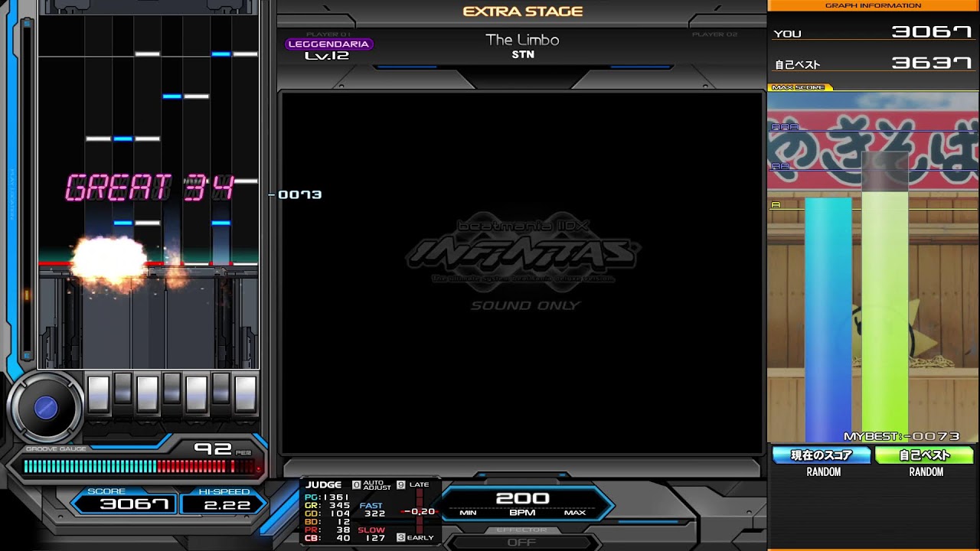Click the SOUND ONLY text
This screenshot has height=551, width=980.
[x=525, y=305]
